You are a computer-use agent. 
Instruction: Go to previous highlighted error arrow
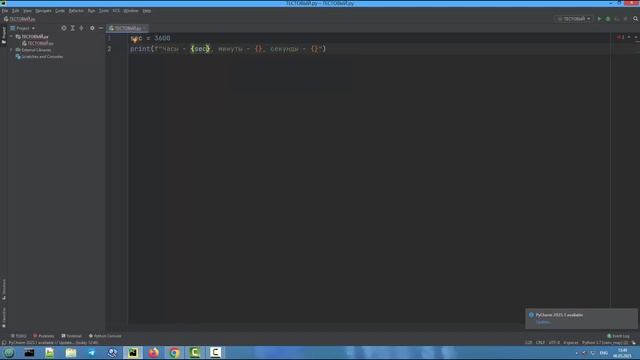(x=629, y=37)
